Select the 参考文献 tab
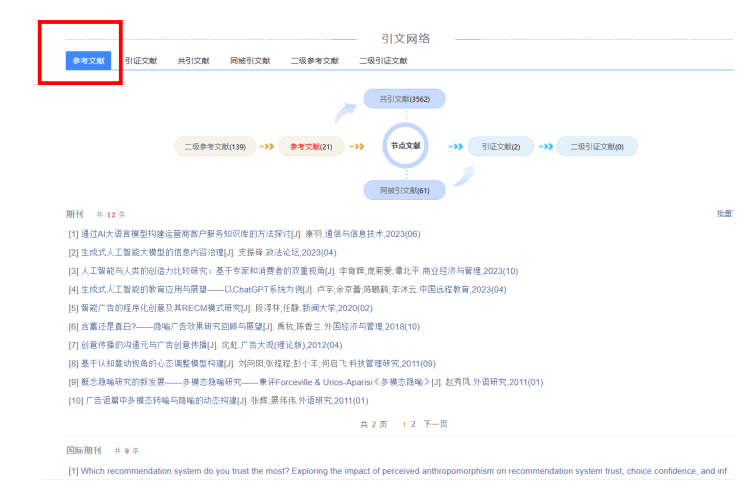 pyautogui.click(x=88, y=61)
